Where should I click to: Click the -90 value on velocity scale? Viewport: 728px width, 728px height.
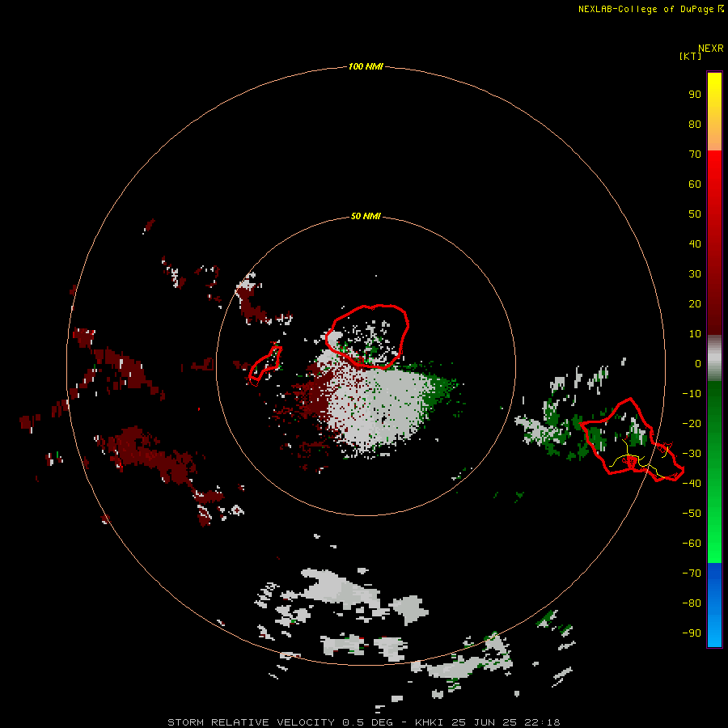(x=692, y=633)
